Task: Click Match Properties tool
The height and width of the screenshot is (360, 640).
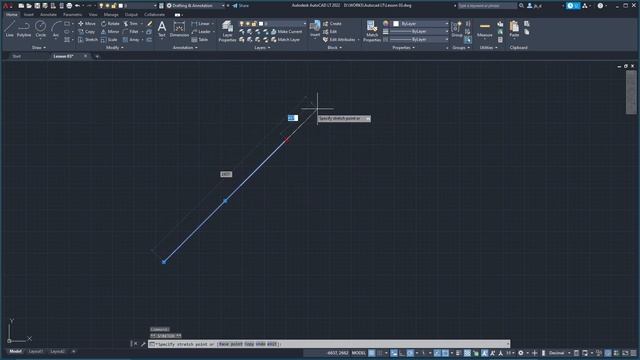Action: pos(372,31)
